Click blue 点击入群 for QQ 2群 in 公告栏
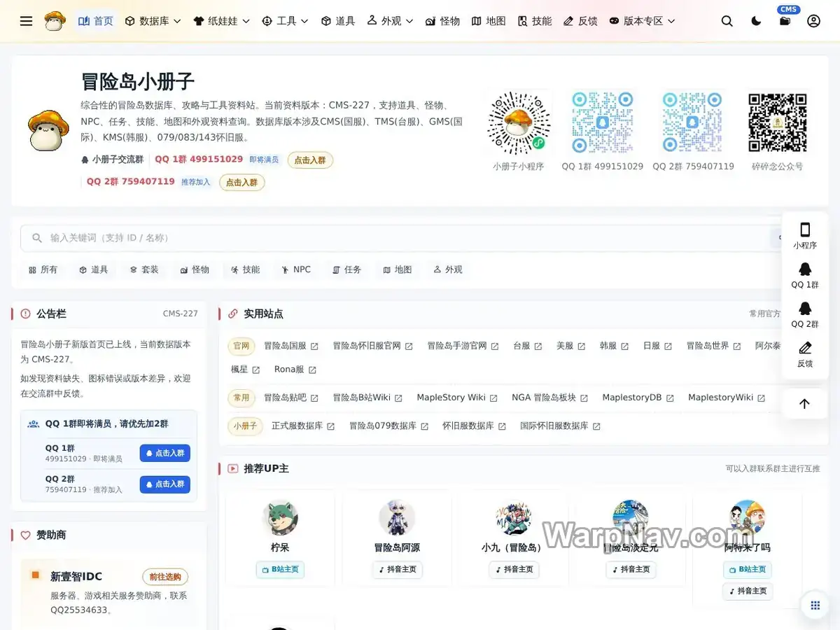840x630 pixels. (x=164, y=484)
